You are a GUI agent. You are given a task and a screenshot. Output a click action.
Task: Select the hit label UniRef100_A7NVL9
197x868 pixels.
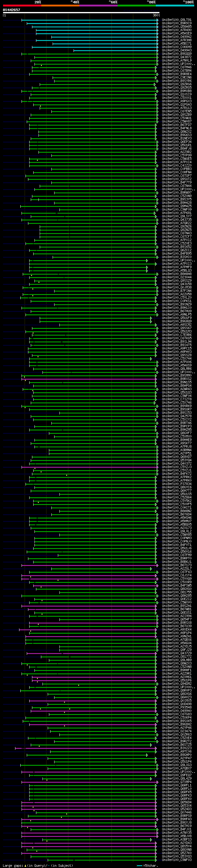click(x=176, y=61)
